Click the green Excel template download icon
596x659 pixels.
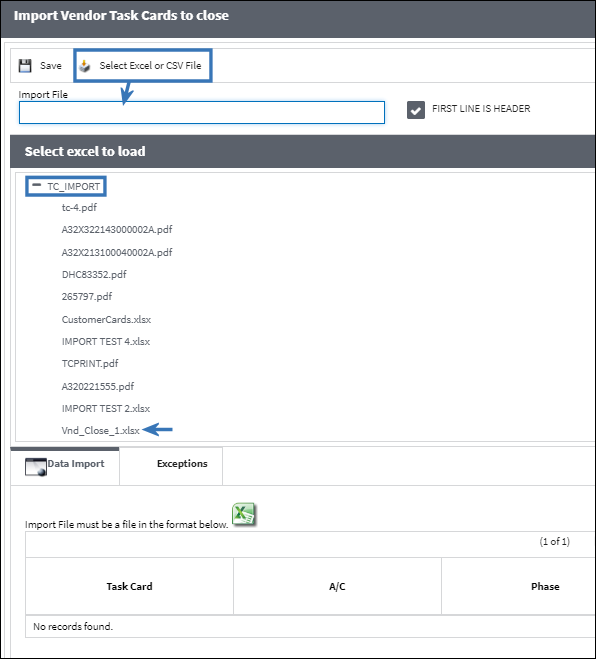tap(244, 514)
